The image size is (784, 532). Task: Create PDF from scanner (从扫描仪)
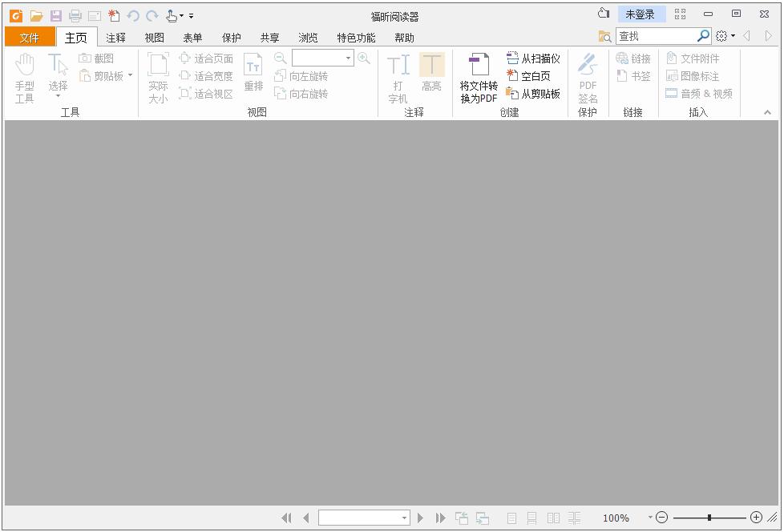click(533, 57)
